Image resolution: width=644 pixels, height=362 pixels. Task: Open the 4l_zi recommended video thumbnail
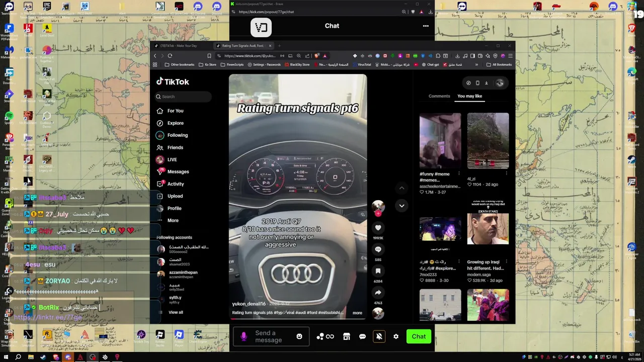click(x=488, y=141)
